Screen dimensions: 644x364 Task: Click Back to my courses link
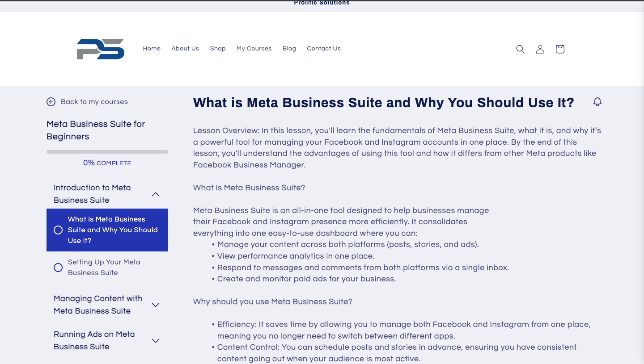(94, 102)
